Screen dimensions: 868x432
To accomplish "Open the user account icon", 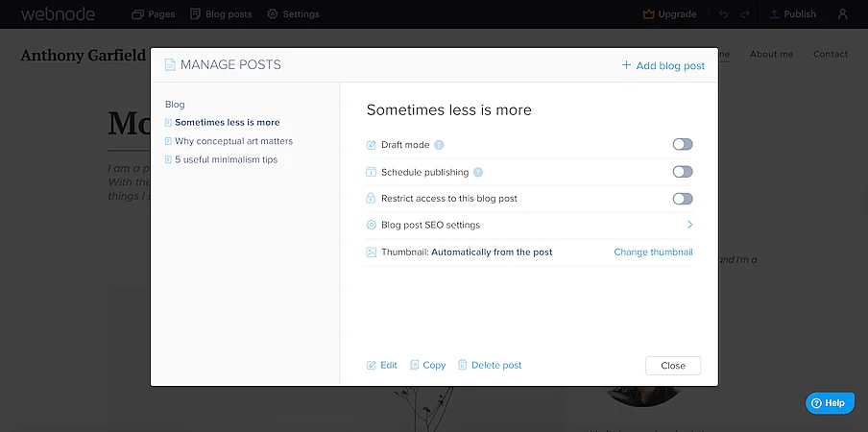I will tap(842, 13).
